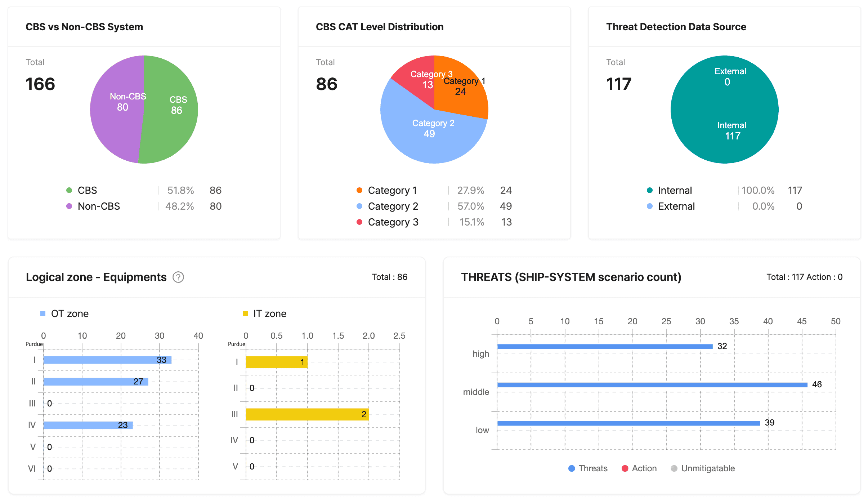Click the Non-CBS purple legend dot

[69, 206]
